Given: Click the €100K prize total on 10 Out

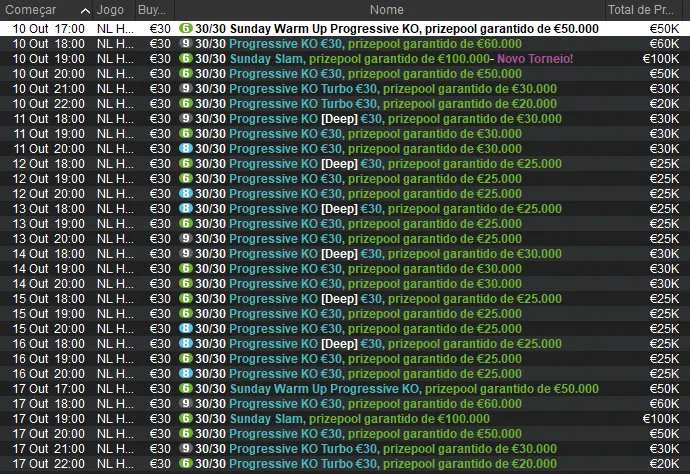Looking at the screenshot, I should tap(661, 59).
